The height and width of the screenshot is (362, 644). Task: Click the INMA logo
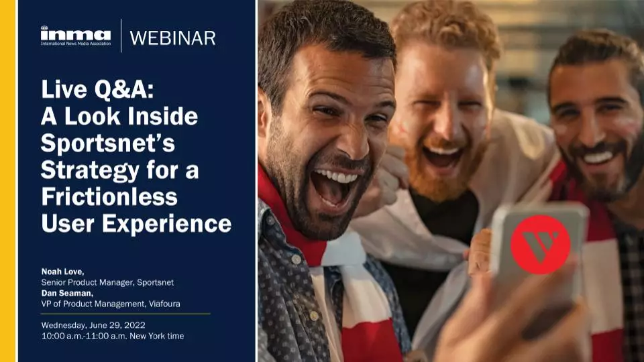coord(76,36)
